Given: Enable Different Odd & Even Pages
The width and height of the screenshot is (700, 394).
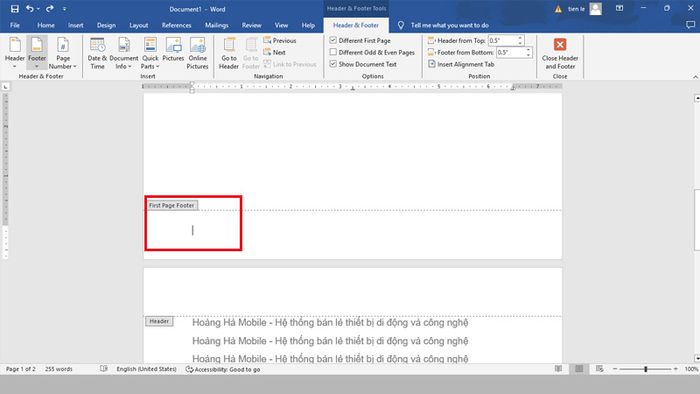Looking at the screenshot, I should 372,52.
